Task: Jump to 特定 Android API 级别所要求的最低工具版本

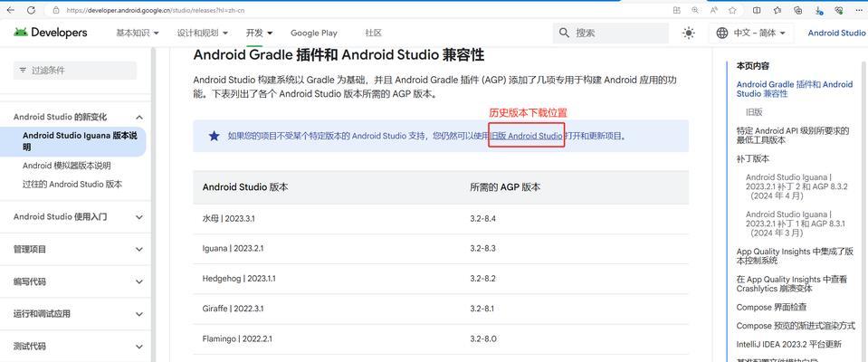Action: [x=793, y=136]
